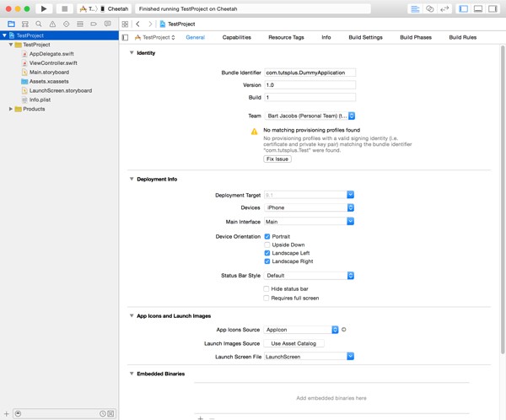
Task: Show only recently modified files filter
Action: click(x=103, y=413)
